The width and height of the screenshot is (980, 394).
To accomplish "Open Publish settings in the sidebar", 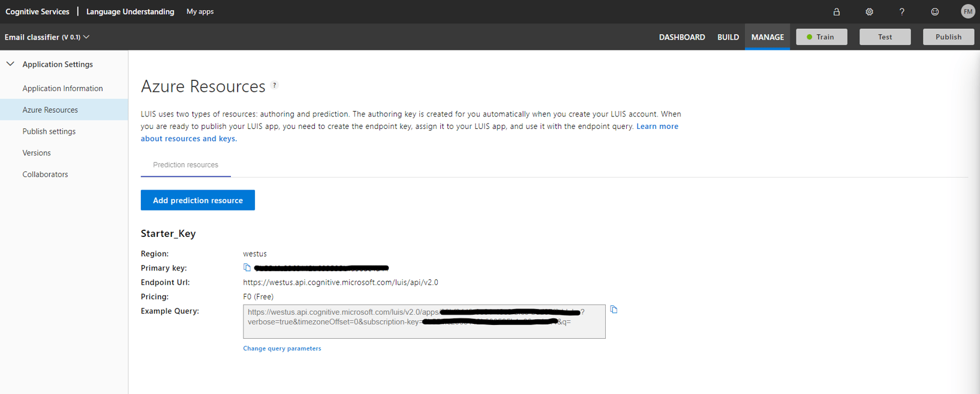I will click(x=49, y=131).
